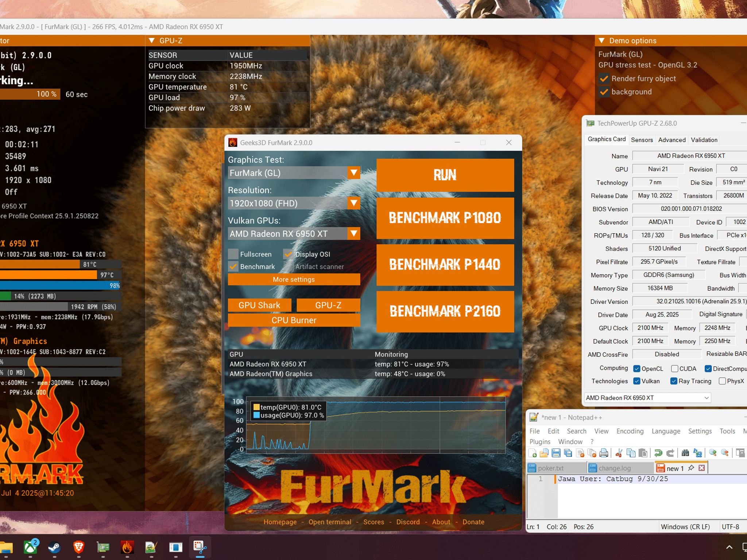This screenshot has width=747, height=560.
Task: Open Steam from the taskbar
Action: (55, 547)
